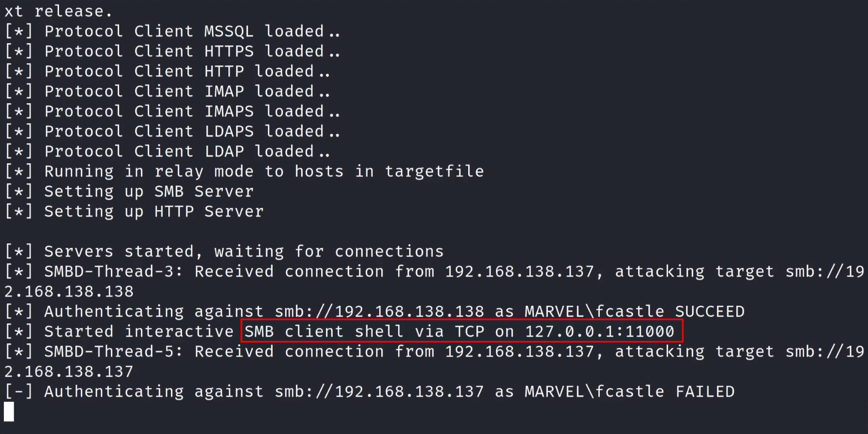The height and width of the screenshot is (434, 868).
Task: Click the 127.0.0.1:11000 address text
Action: [599, 331]
